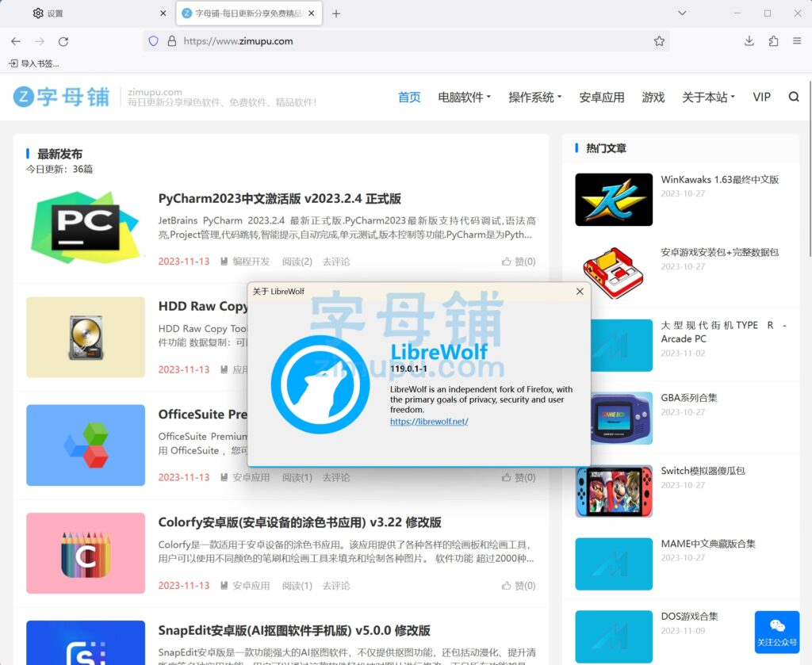The height and width of the screenshot is (665, 812).
Task: Open the extensions puzzle icon
Action: click(x=773, y=41)
